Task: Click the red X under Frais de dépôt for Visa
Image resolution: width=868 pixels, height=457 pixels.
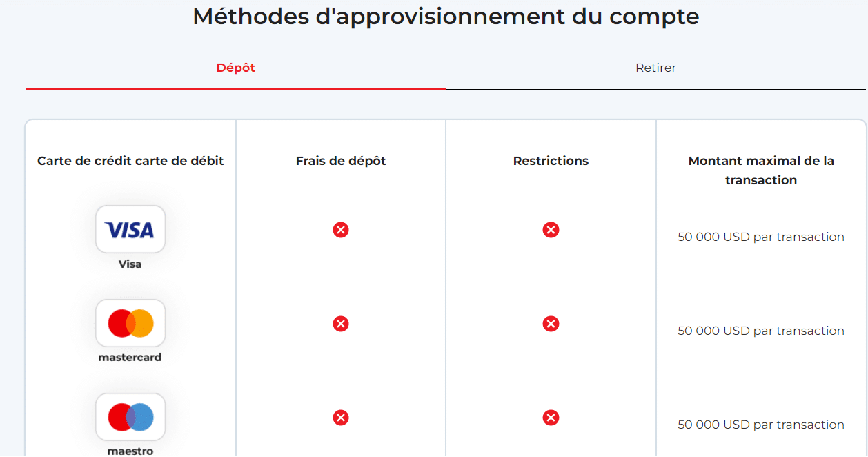Action: [341, 230]
